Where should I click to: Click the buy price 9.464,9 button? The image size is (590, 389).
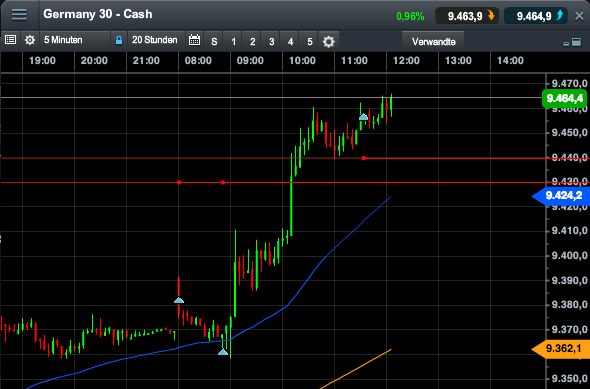[x=535, y=16]
